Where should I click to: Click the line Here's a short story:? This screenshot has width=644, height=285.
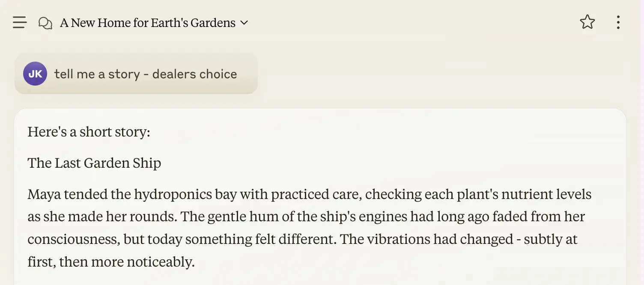pos(89,132)
